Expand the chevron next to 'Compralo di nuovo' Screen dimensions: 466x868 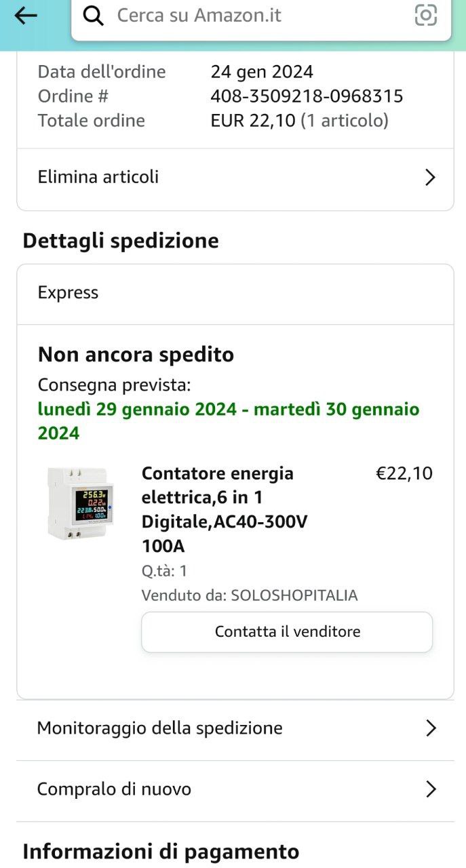pos(429,789)
